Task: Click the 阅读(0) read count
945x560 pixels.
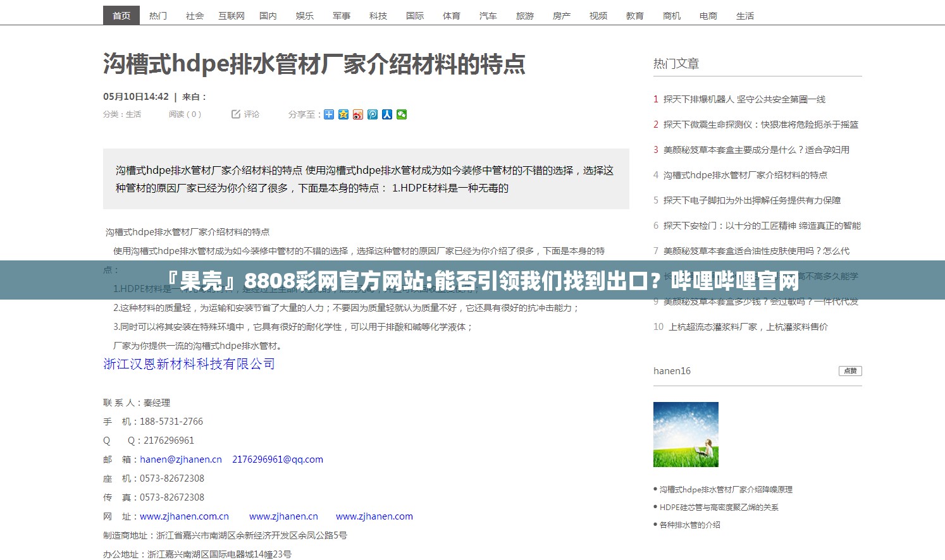Action: (x=185, y=114)
